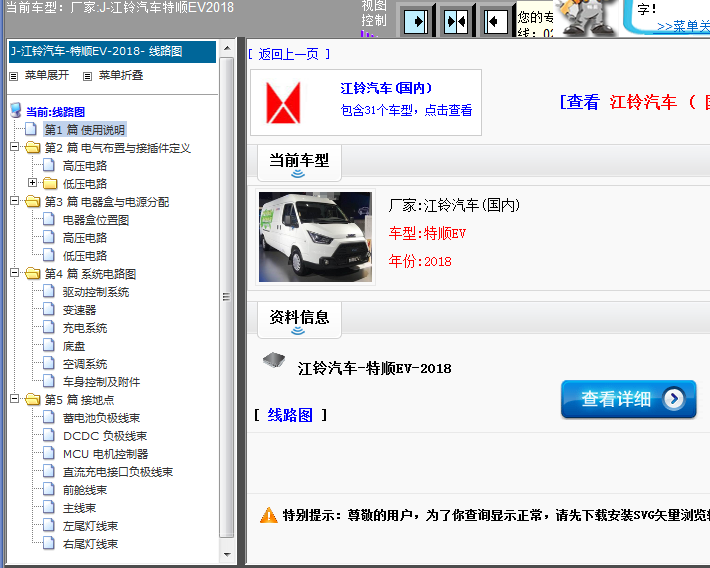The image size is (710, 568).
Task: Click the page icon beside 蓄电池负极线束
Action: click(48, 417)
